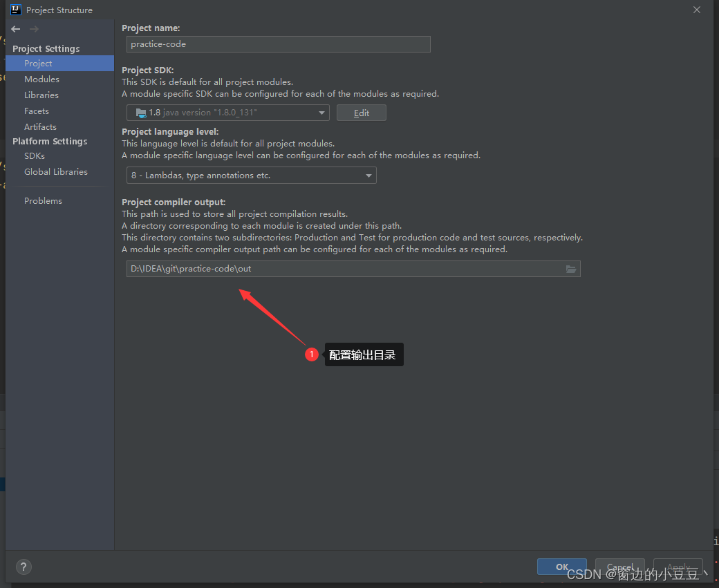Open the Project SDK version dropdown
Image resolution: width=719 pixels, height=588 pixels.
click(320, 112)
